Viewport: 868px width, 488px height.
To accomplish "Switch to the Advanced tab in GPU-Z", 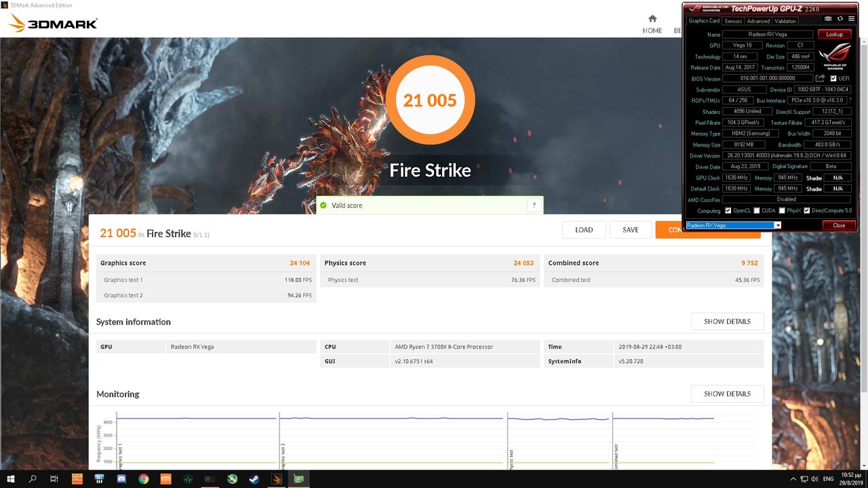I will tap(758, 21).
